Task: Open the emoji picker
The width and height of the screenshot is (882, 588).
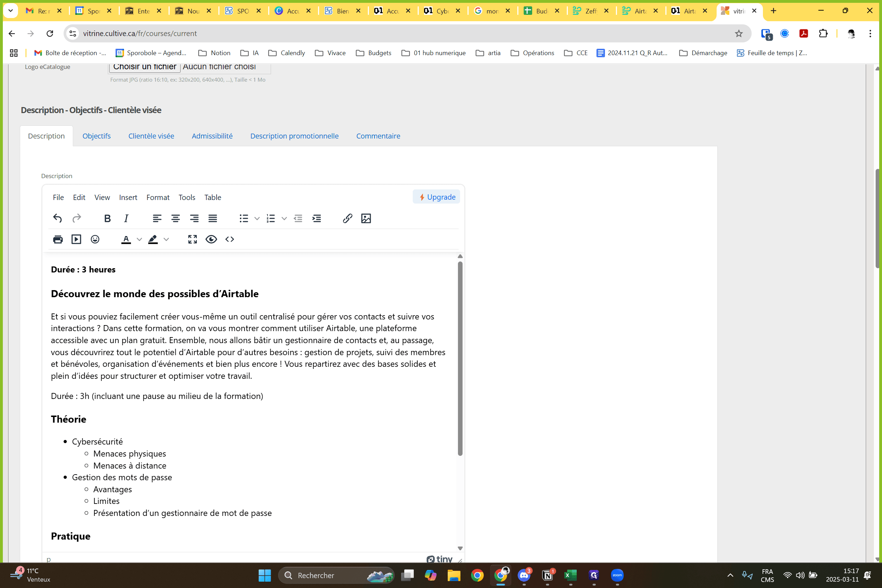Action: [x=95, y=239]
